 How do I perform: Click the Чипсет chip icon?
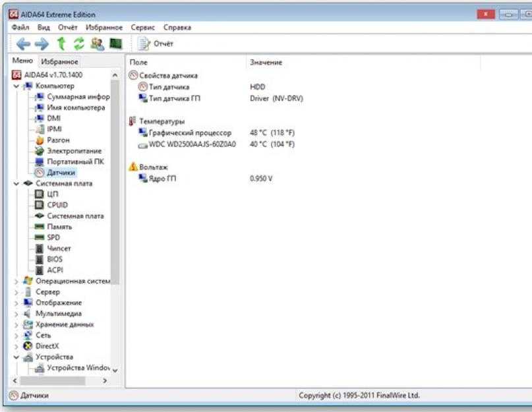[x=40, y=249]
